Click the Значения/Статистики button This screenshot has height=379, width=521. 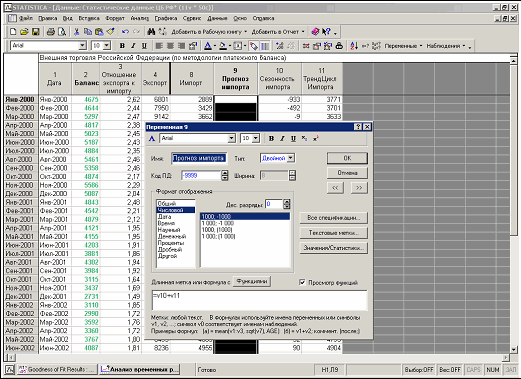334,248
